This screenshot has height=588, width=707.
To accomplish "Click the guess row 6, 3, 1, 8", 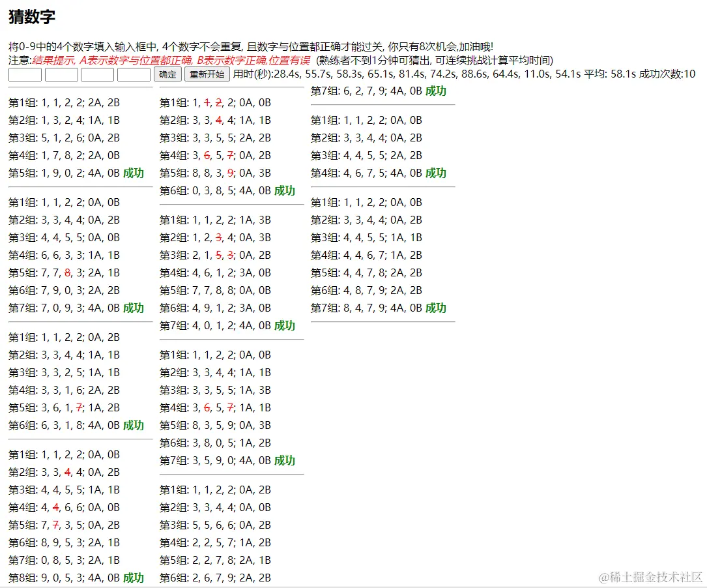I will coord(64,426).
